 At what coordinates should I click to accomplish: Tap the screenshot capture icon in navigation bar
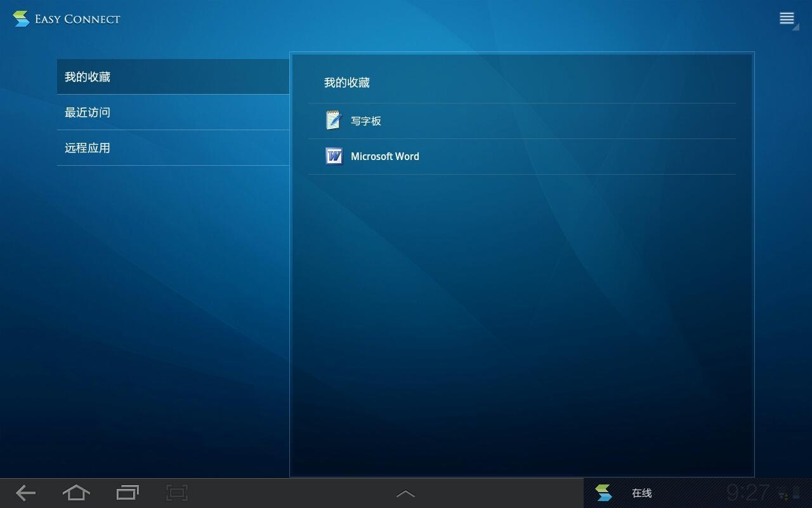(177, 493)
